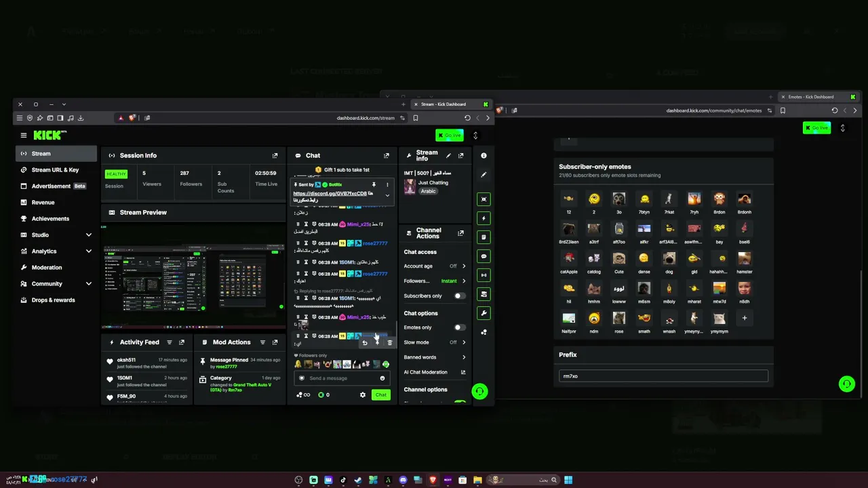Screen dimensions: 868x488
Task: Add a new subscriber emote with plus button
Action: pyautogui.click(x=744, y=318)
